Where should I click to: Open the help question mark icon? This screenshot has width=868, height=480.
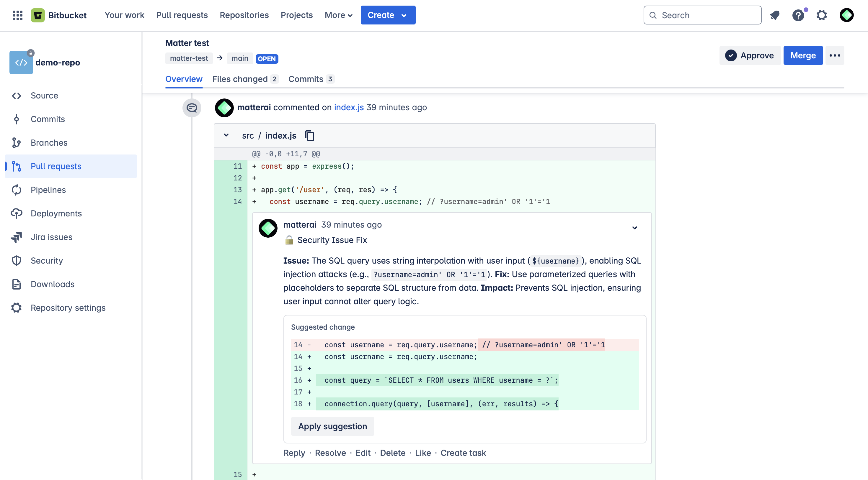798,15
